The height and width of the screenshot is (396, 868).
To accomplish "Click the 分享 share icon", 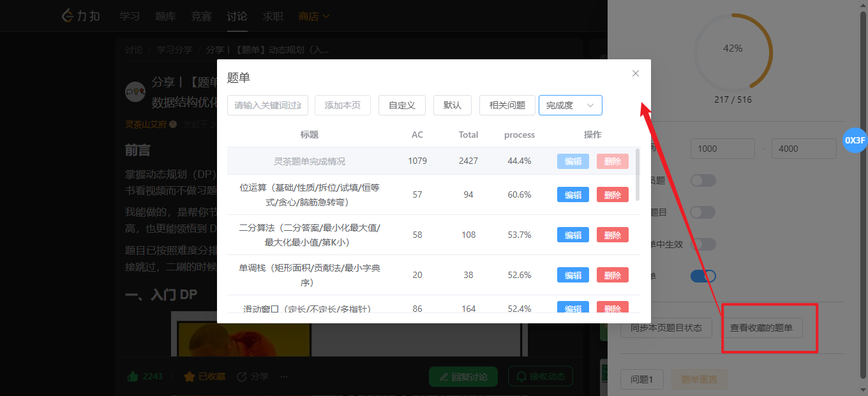I will coord(242,376).
